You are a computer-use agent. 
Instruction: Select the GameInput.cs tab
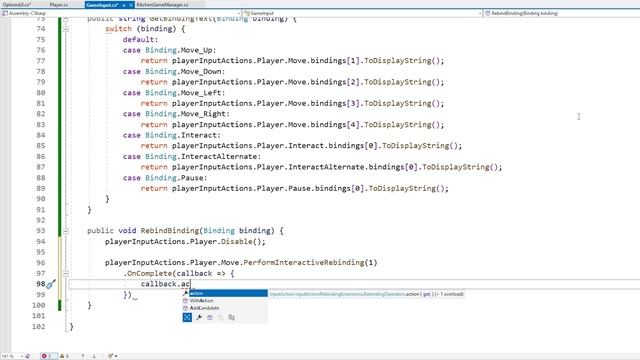point(102,5)
